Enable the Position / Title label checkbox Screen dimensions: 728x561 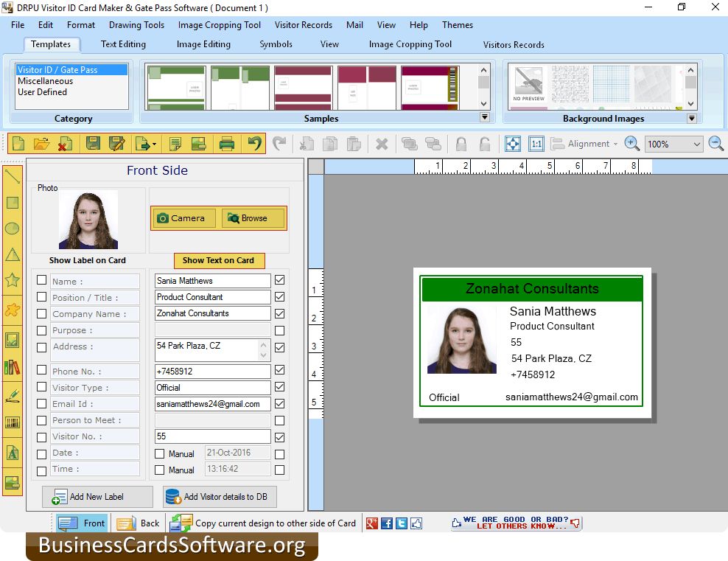pos(42,297)
